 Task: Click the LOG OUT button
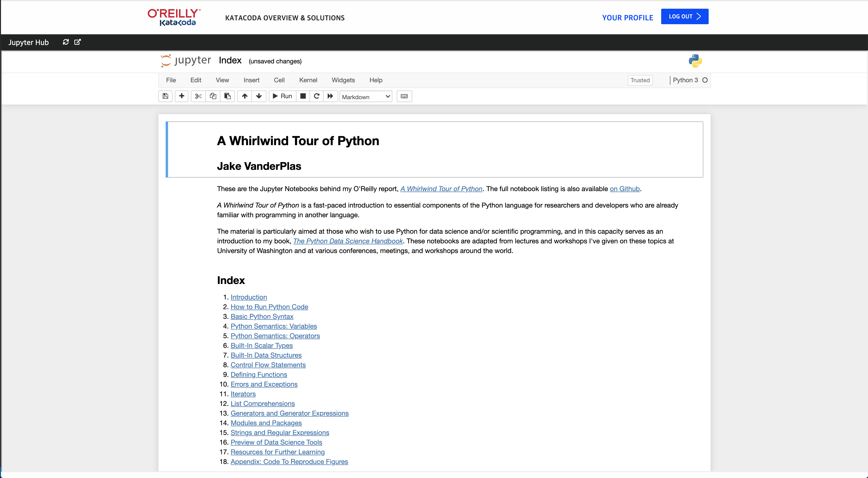(684, 16)
